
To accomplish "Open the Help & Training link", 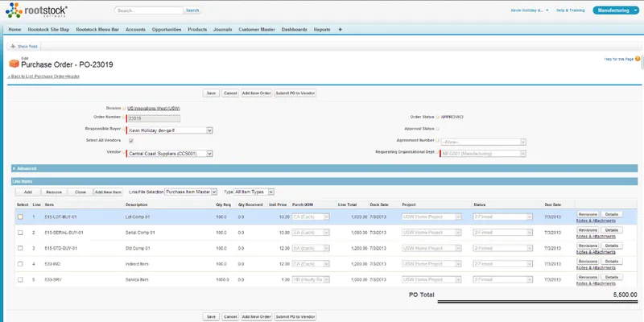I will pyautogui.click(x=571, y=10).
